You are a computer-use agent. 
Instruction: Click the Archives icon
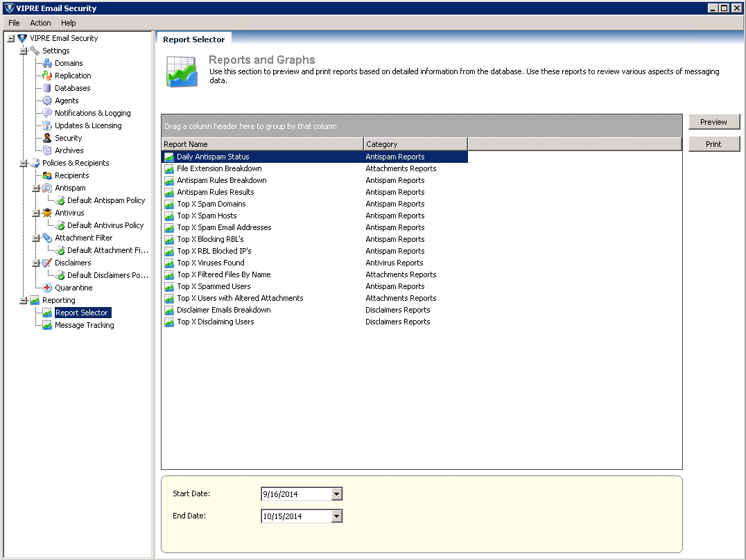(x=47, y=150)
